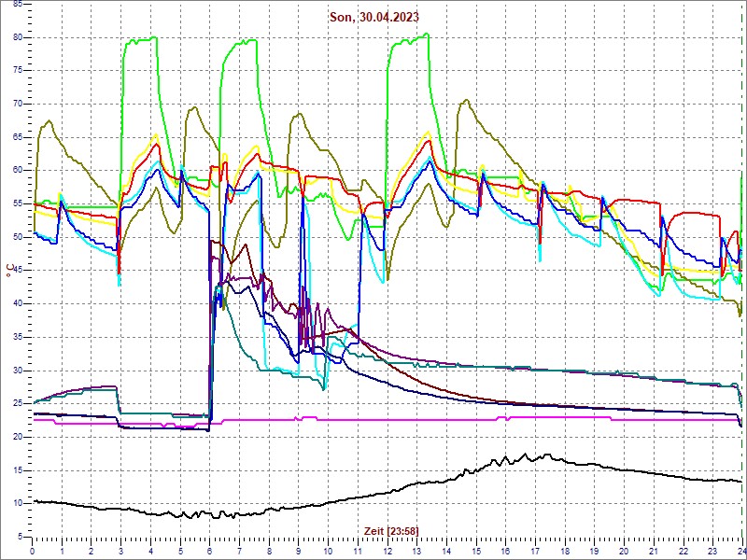Select the 80 value on the temperature axis
The width and height of the screenshot is (747, 560).
[16, 37]
